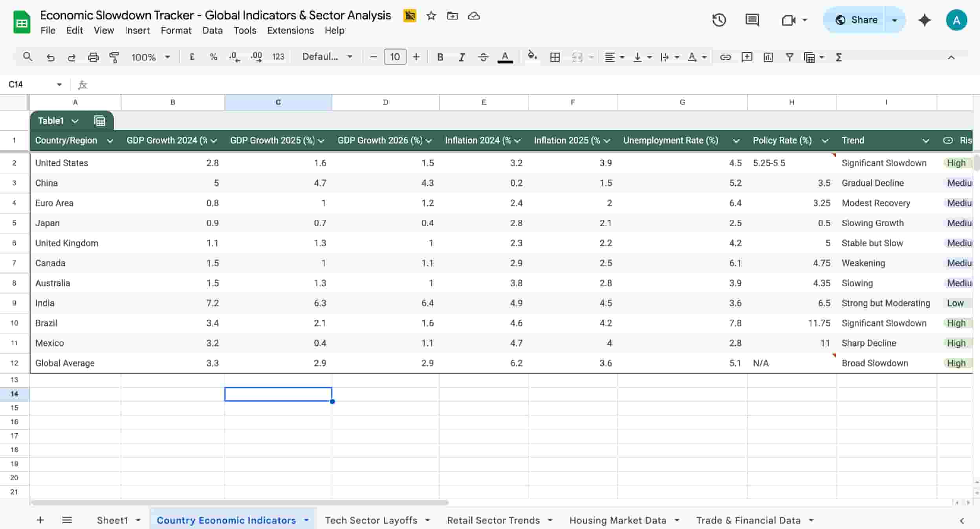The height and width of the screenshot is (529, 980).
Task: Add a new sheet
Action: pos(40,520)
